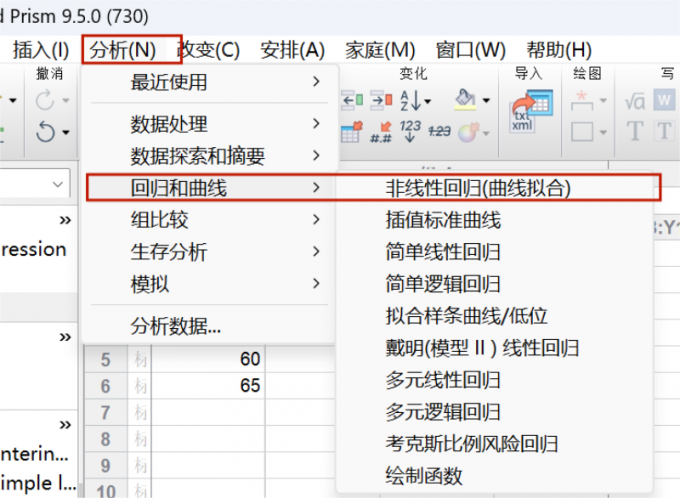680x498 pixels.
Task: Open the rectangle shape dropdown arrow
Action: 603,132
